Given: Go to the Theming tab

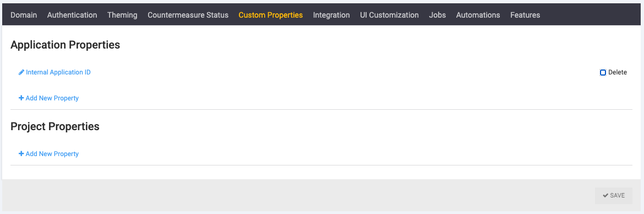Looking at the screenshot, I should 122,15.
